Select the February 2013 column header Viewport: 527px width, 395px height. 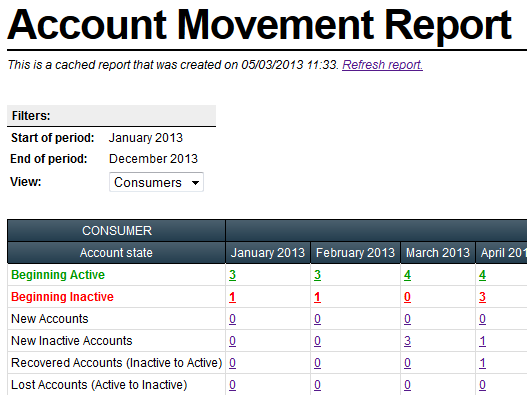click(355, 252)
